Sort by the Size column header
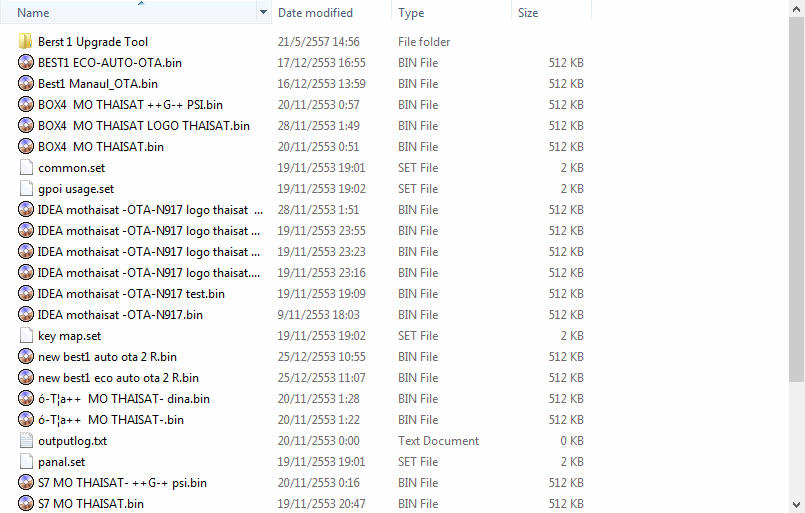This screenshot has height=513, width=805. pyautogui.click(x=528, y=13)
